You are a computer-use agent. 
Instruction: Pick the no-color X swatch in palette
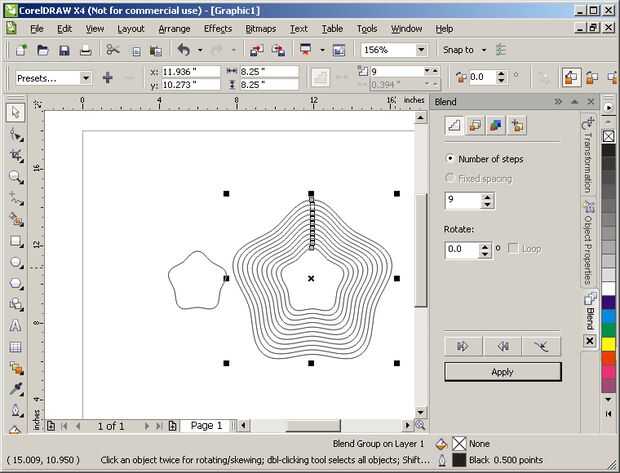click(609, 136)
